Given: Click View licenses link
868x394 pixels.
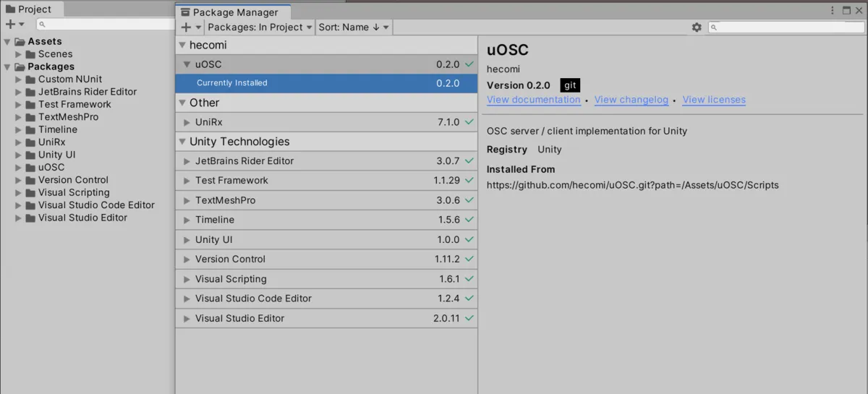Looking at the screenshot, I should coord(713,100).
